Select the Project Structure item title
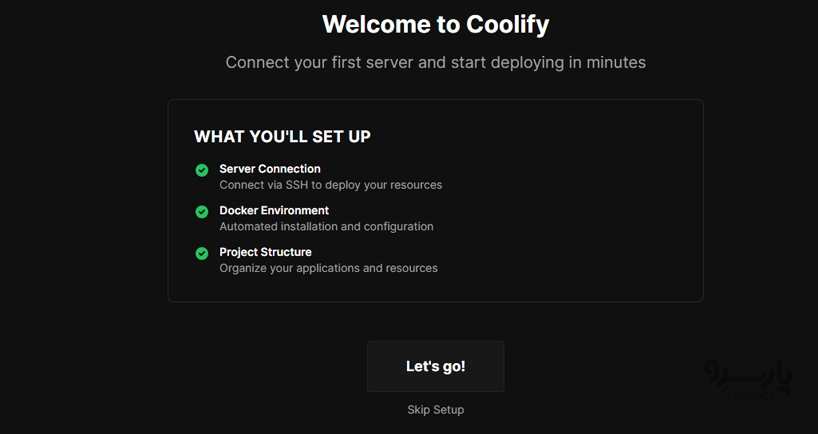Viewport: 818px width, 434px height. (265, 252)
